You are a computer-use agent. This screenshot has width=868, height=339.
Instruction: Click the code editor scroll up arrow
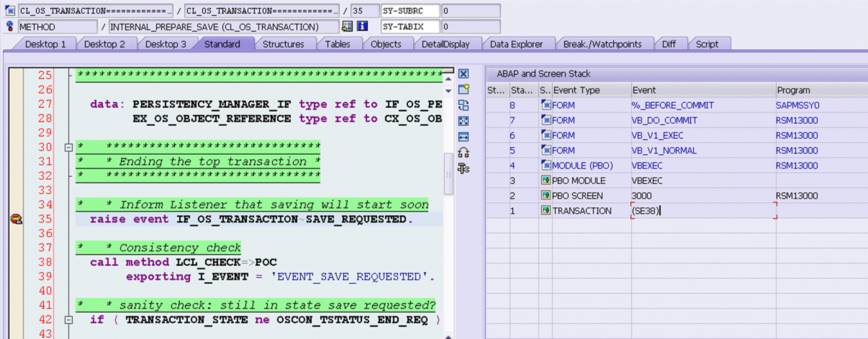[x=448, y=79]
